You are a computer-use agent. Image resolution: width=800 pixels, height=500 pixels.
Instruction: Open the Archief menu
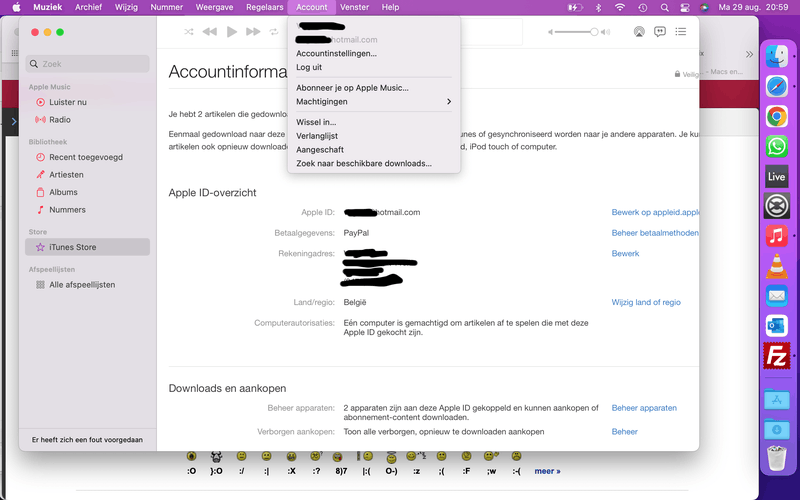pyautogui.click(x=88, y=7)
